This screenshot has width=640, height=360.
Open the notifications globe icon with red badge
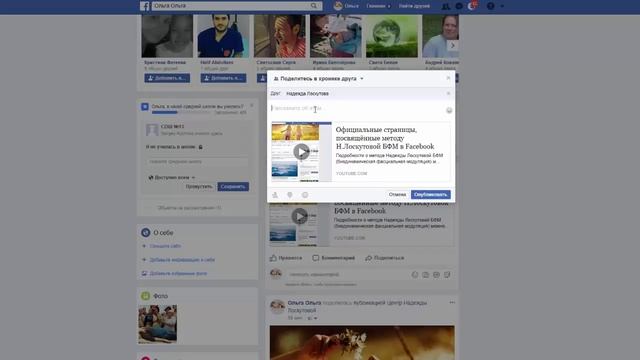click(472, 6)
